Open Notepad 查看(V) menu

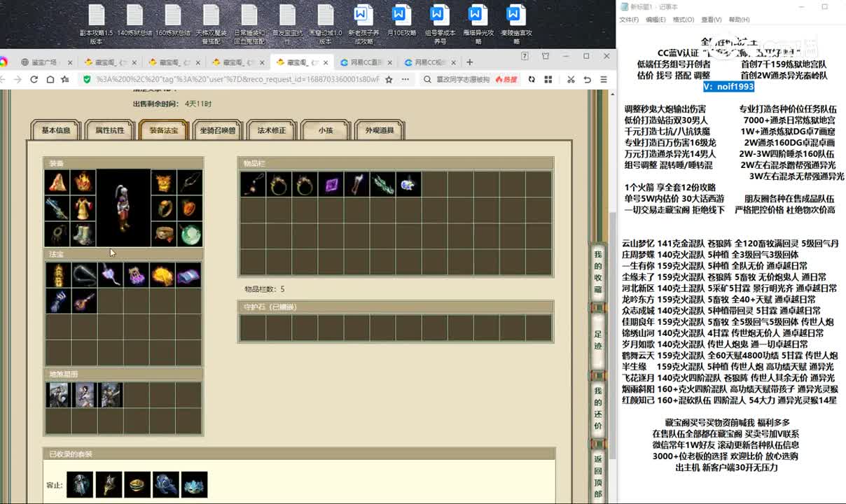click(x=712, y=20)
